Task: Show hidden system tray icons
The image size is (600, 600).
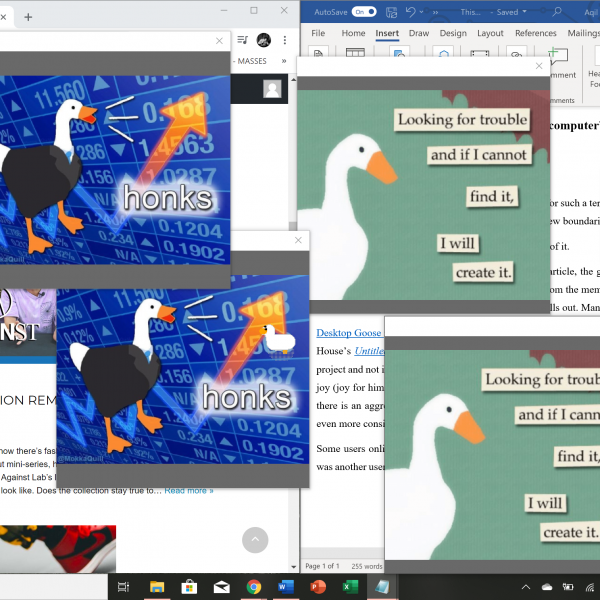Action: [527, 586]
